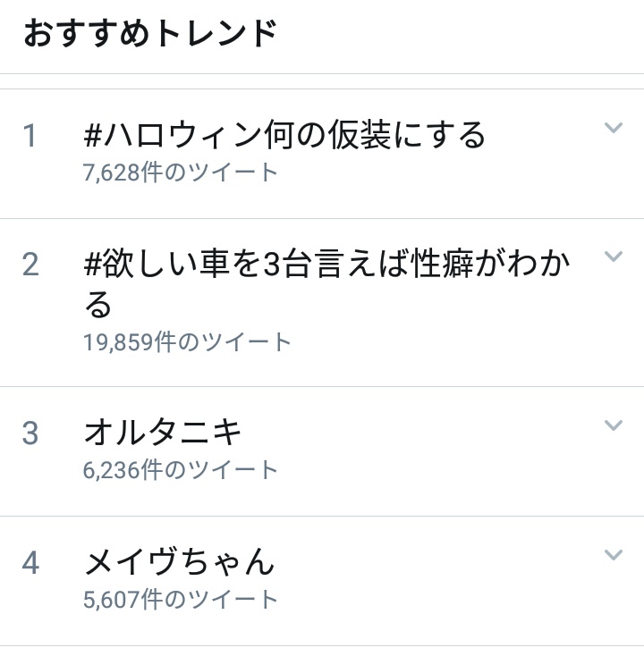The width and height of the screenshot is (644, 648).
Task: Click the down arrow next to オルタニキ
Action: click(x=613, y=425)
